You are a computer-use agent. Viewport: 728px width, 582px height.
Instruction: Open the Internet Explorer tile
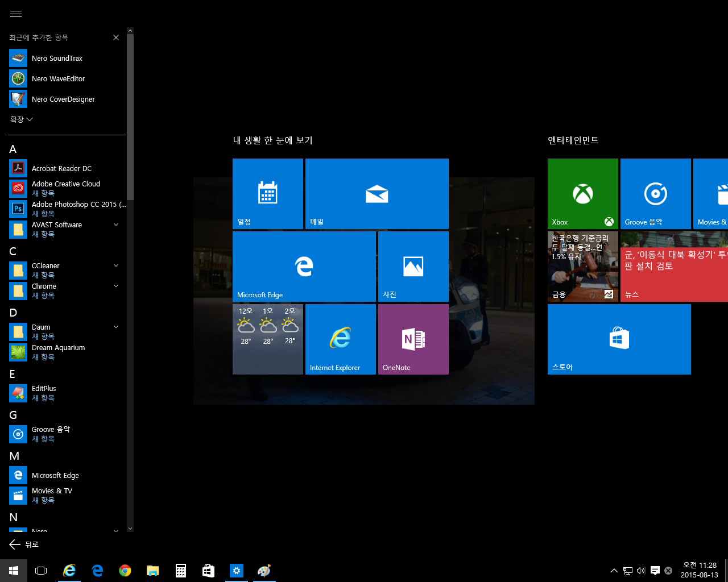[341, 339]
